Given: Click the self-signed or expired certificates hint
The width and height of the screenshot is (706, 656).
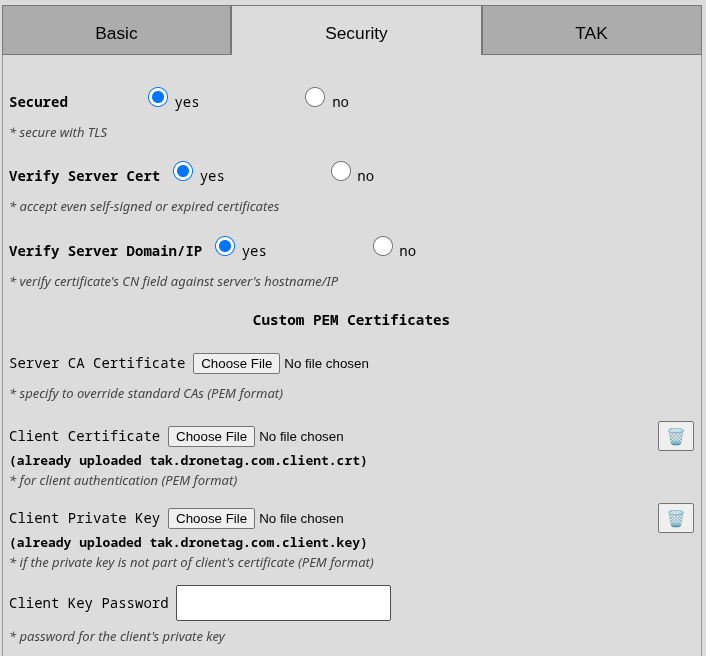Looking at the screenshot, I should (x=144, y=206).
